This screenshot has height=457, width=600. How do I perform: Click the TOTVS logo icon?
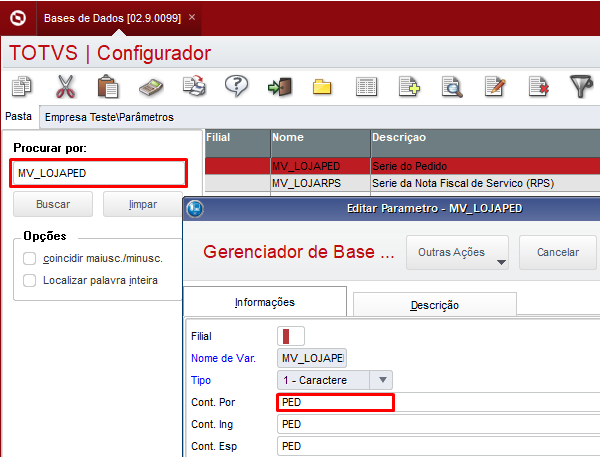pyautogui.click(x=18, y=18)
